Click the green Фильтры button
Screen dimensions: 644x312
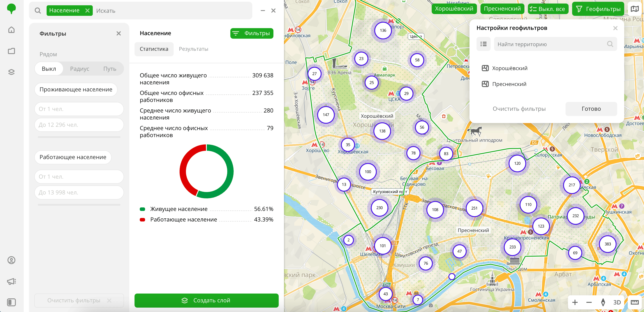point(251,33)
